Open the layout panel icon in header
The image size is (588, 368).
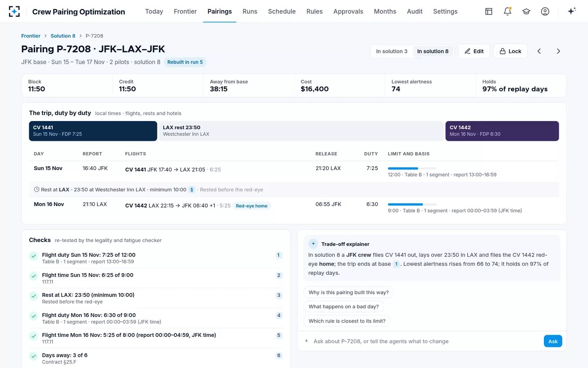click(x=489, y=11)
